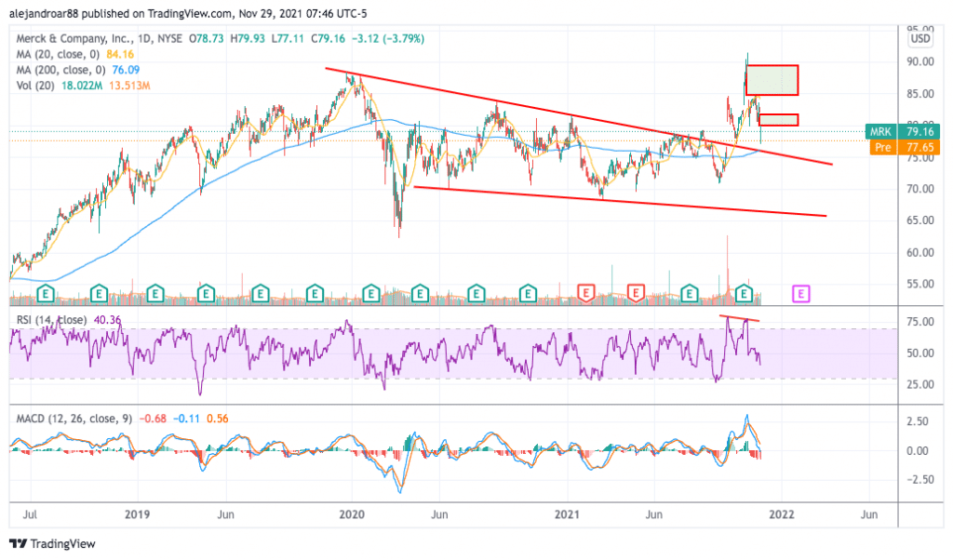This screenshot has width=953, height=560.
Task: Click the volume average value 13.513M
Action: (129, 86)
